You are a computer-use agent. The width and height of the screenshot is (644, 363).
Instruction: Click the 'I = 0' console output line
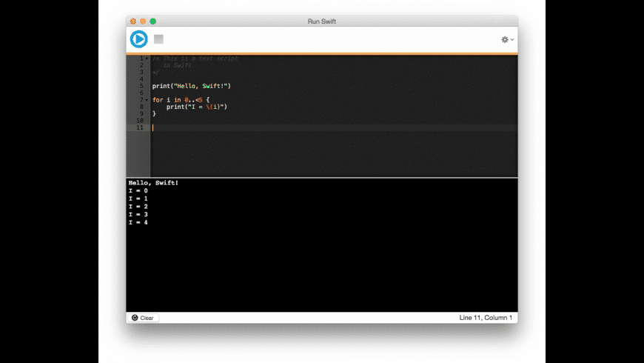[x=138, y=190]
